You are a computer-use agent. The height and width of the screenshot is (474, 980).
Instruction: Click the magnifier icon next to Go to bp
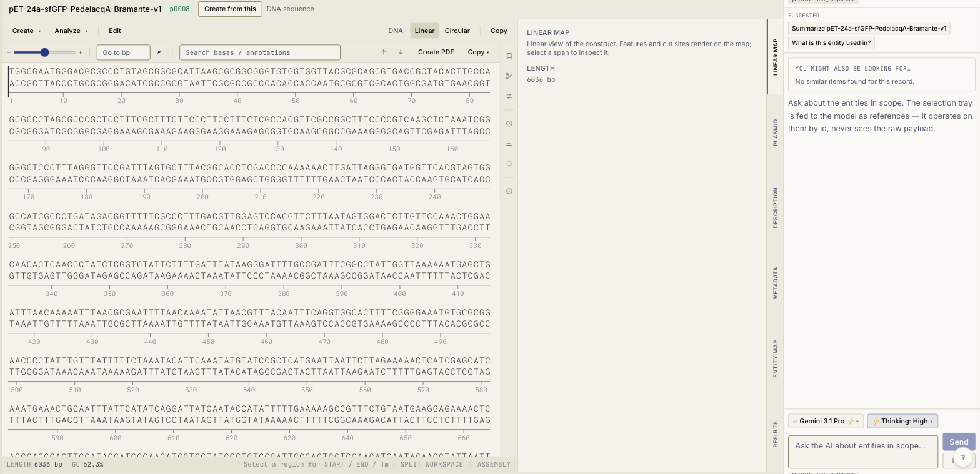pos(159,52)
